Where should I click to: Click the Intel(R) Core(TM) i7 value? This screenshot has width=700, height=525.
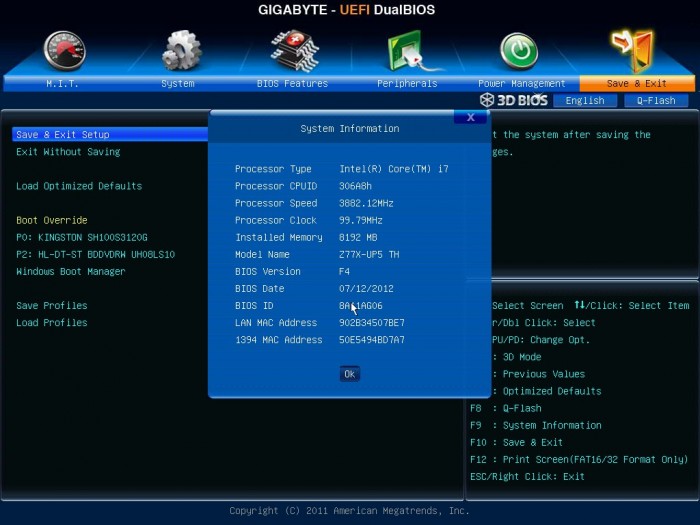(x=394, y=169)
